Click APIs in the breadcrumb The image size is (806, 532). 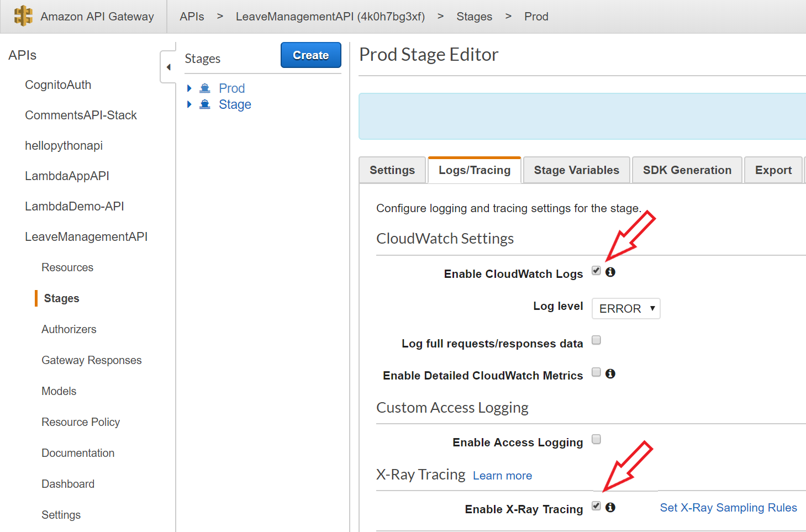192,17
